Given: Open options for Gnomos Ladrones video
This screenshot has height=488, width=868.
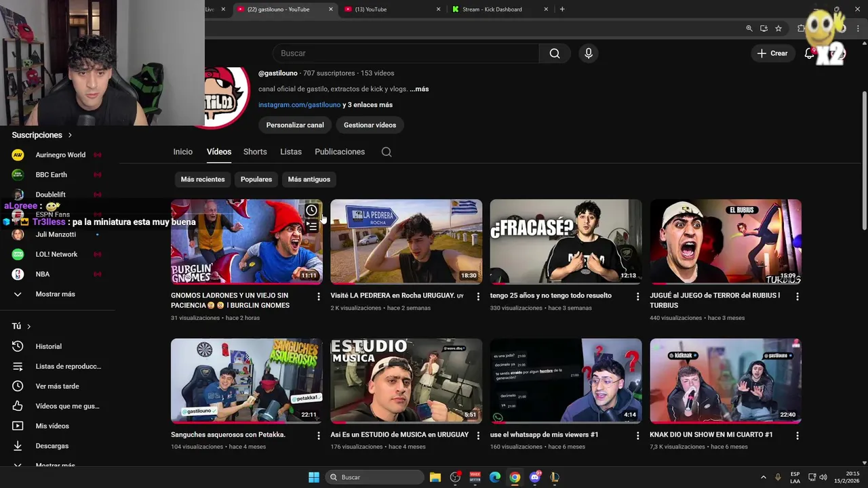Looking at the screenshot, I should (x=318, y=296).
